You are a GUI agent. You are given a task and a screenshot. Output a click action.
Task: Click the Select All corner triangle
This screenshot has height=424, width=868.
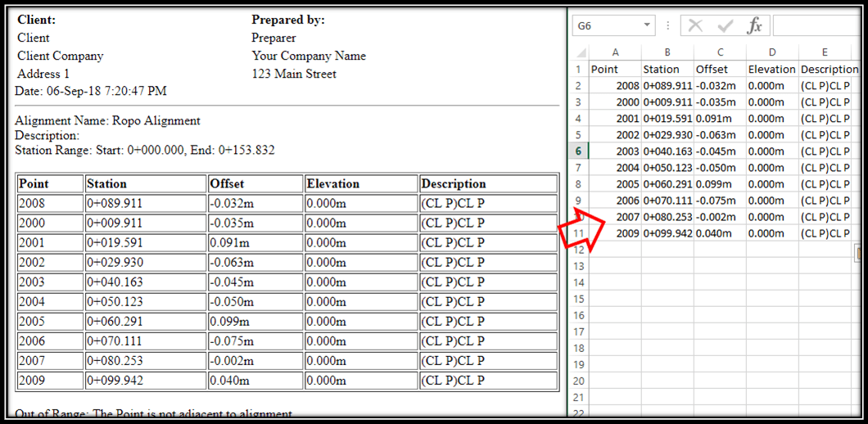tap(580, 53)
